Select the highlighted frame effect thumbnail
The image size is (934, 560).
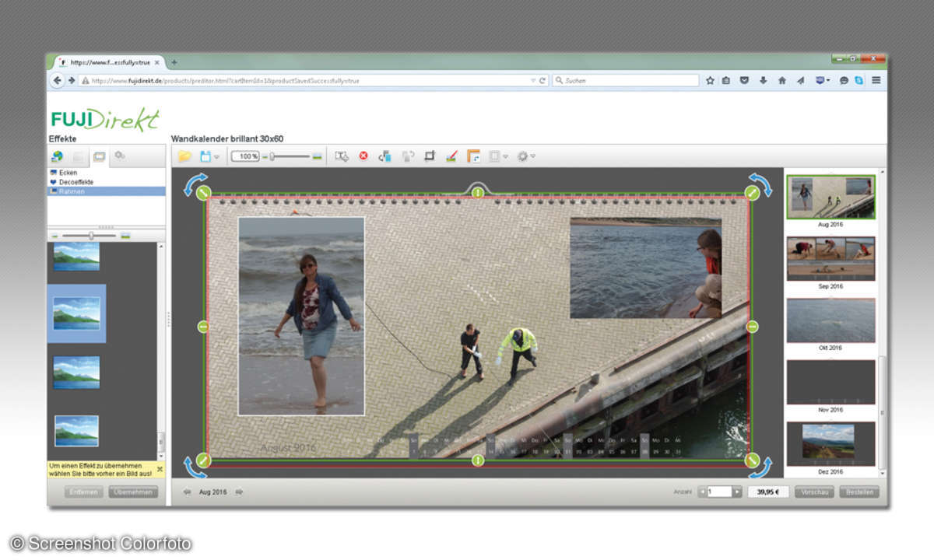(x=76, y=313)
